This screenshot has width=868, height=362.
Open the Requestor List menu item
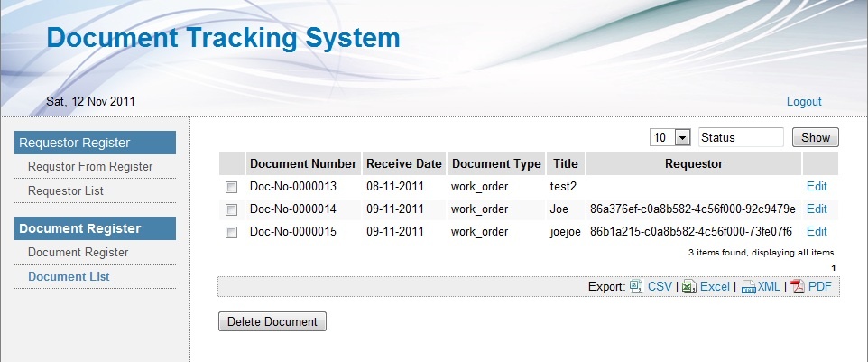pyautogui.click(x=66, y=191)
